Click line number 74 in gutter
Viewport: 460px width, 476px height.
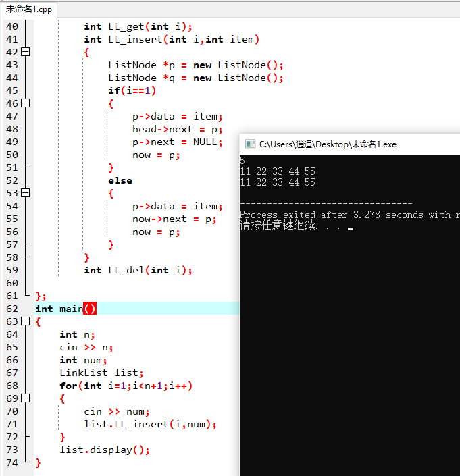[x=12, y=462]
